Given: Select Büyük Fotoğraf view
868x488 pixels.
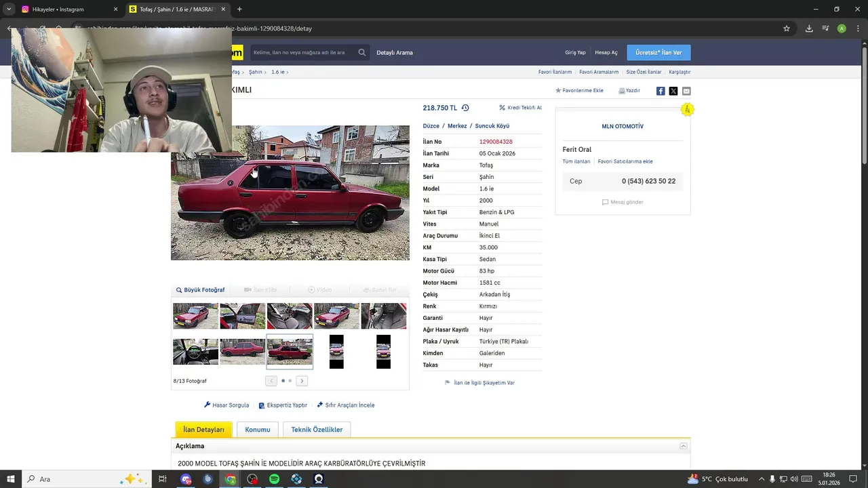Looking at the screenshot, I should pos(200,290).
